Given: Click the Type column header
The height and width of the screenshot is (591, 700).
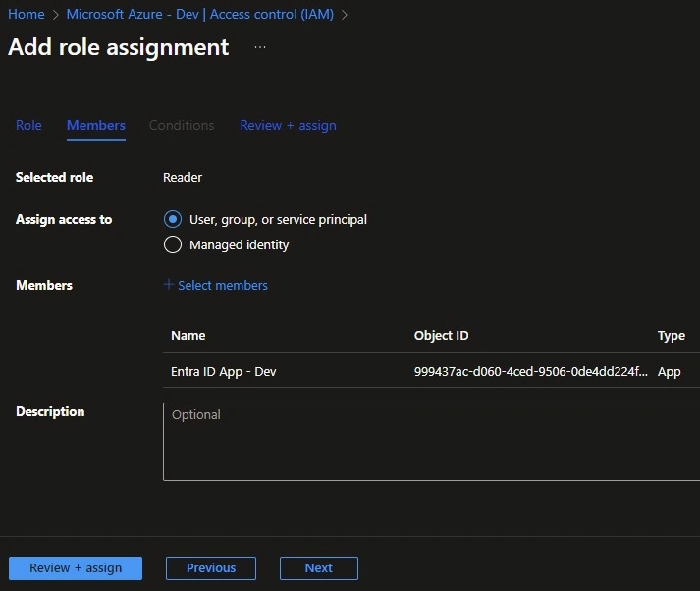Looking at the screenshot, I should 671,335.
